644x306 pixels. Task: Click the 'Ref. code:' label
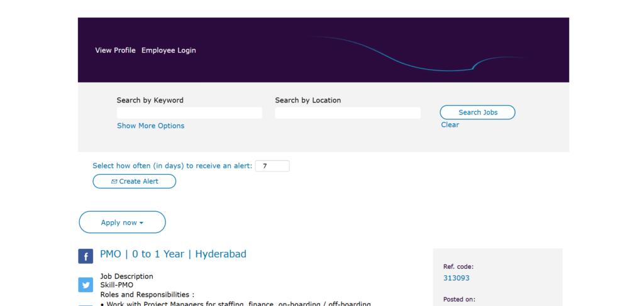458,266
